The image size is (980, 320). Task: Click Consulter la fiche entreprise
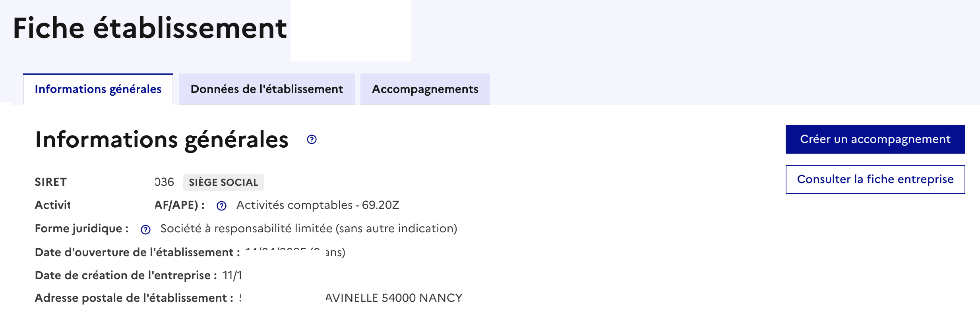tap(875, 179)
